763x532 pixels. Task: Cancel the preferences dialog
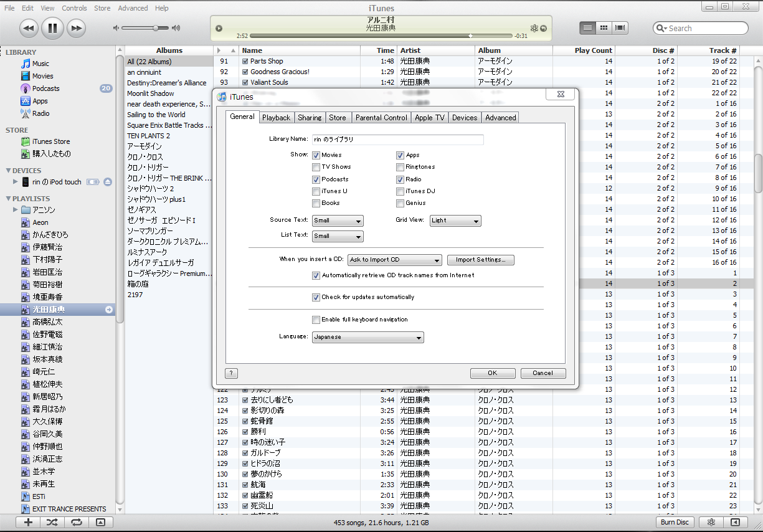click(543, 373)
